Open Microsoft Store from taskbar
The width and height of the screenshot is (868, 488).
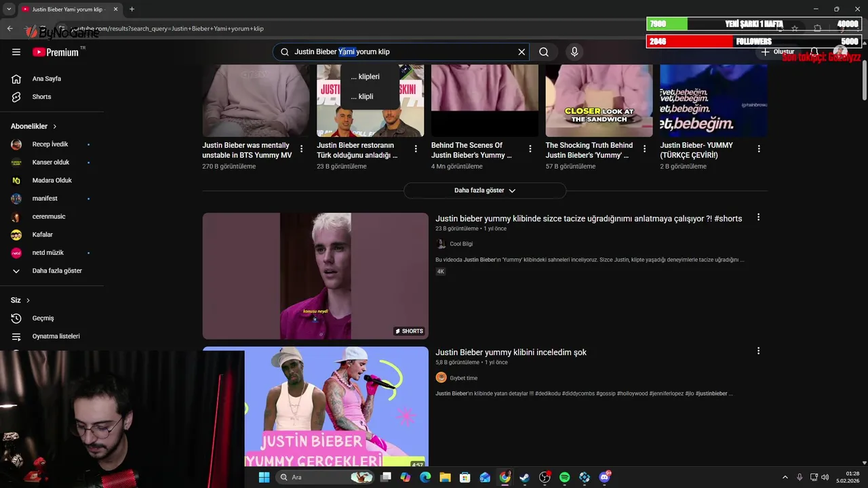pyautogui.click(x=465, y=477)
